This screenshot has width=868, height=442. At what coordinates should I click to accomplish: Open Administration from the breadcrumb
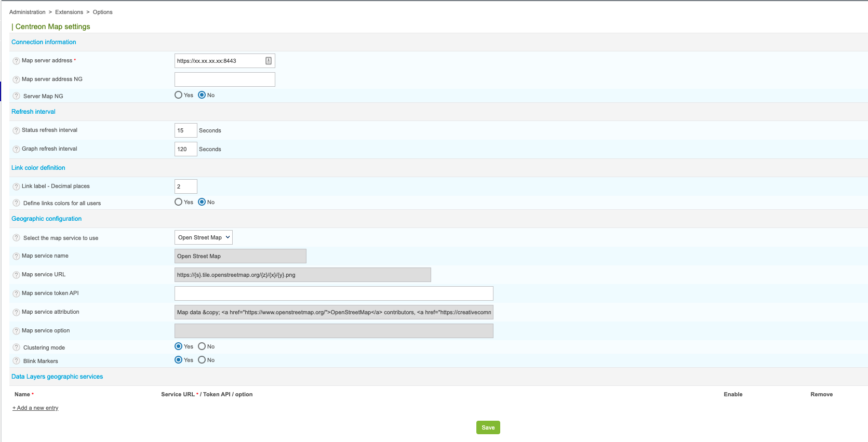coord(28,12)
